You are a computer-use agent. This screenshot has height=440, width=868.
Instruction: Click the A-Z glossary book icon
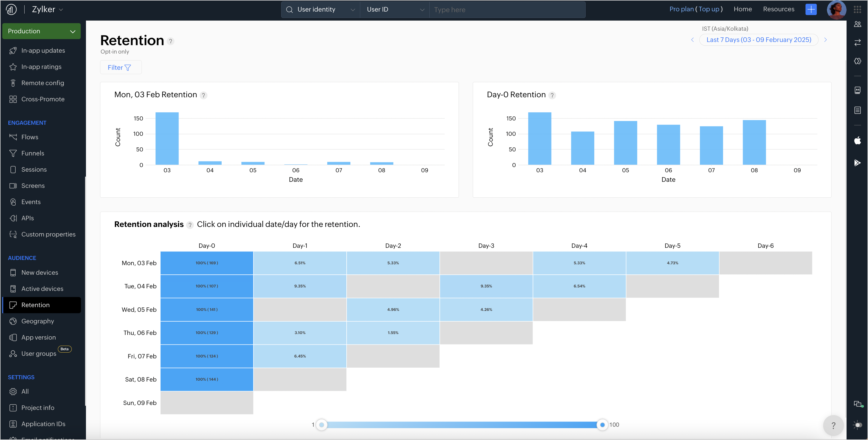pos(857,90)
